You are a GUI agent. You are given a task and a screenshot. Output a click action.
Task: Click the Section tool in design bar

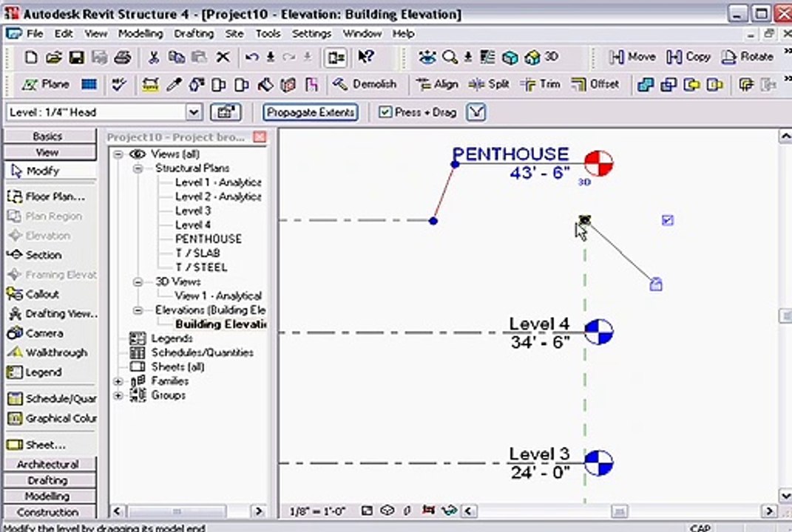34,256
